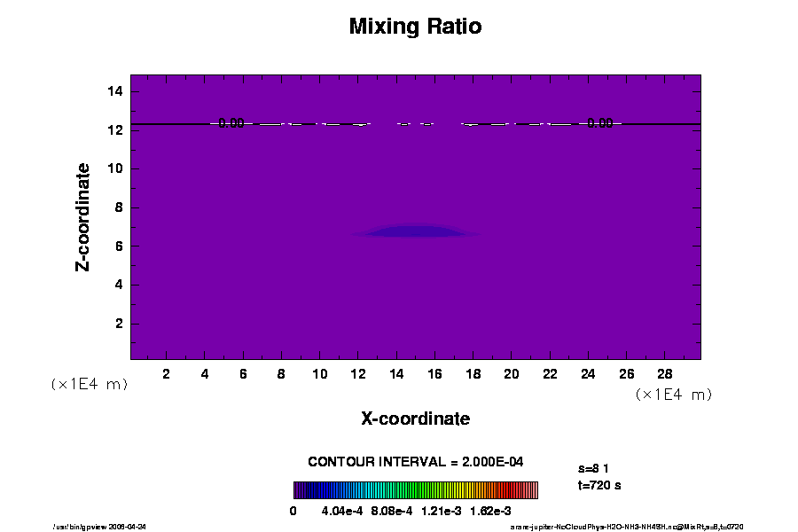Click Z-axis tick label "8"
798x532 pixels.
coord(119,207)
